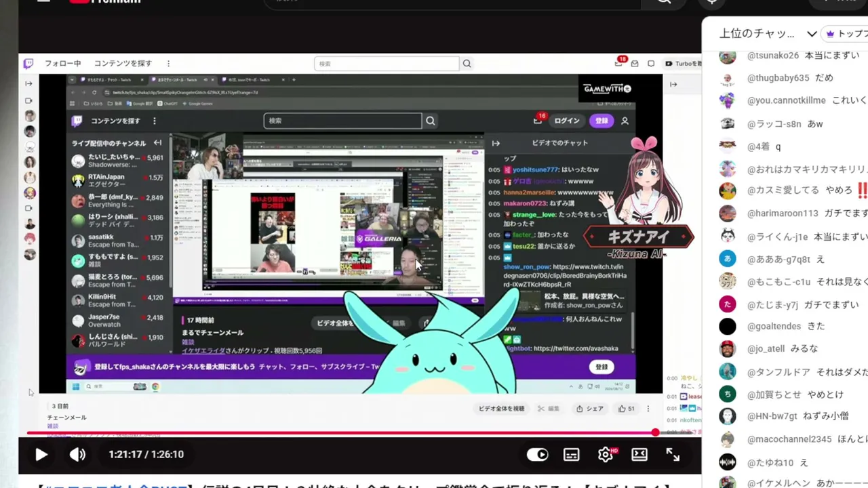
Task: Open the フォロー中 tab in outer Twitch
Action: coord(62,64)
